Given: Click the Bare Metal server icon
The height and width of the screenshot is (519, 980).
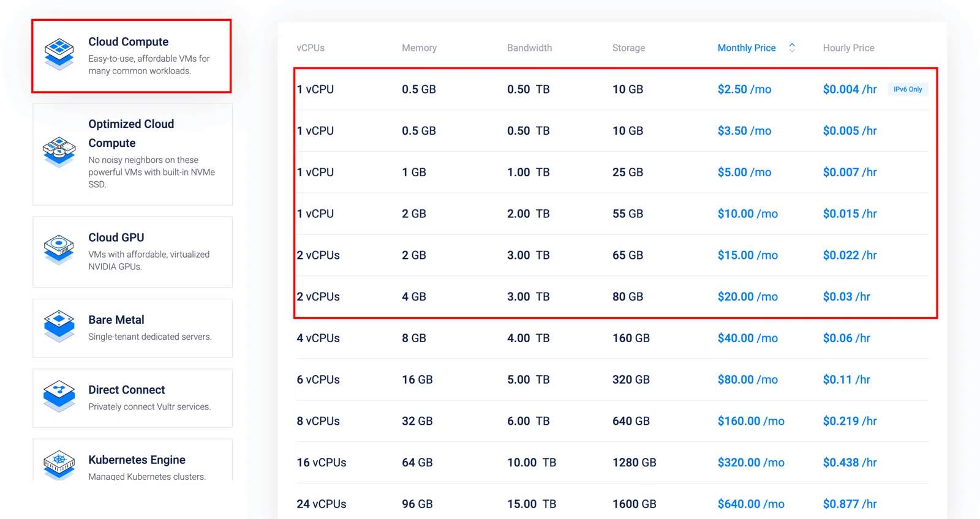Looking at the screenshot, I should coord(59,326).
